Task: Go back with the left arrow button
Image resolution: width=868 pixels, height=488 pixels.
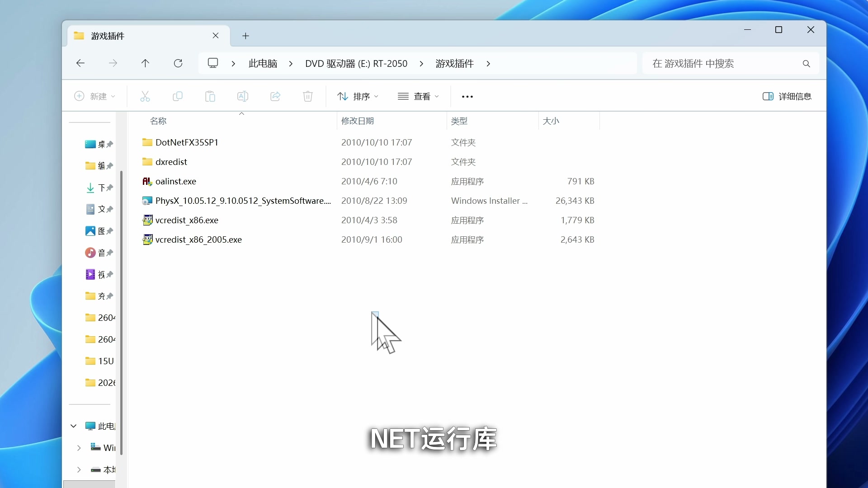Action: (80, 63)
